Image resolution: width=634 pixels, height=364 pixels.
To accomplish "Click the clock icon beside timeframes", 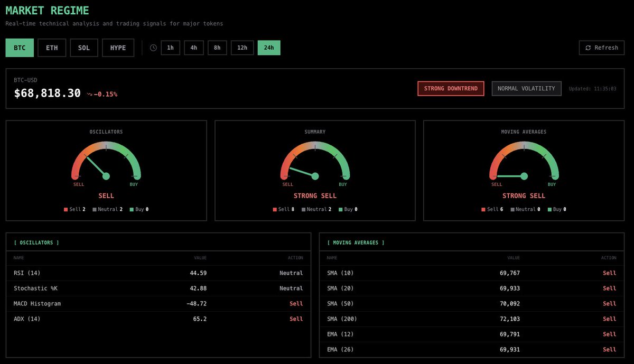I will pyautogui.click(x=153, y=48).
